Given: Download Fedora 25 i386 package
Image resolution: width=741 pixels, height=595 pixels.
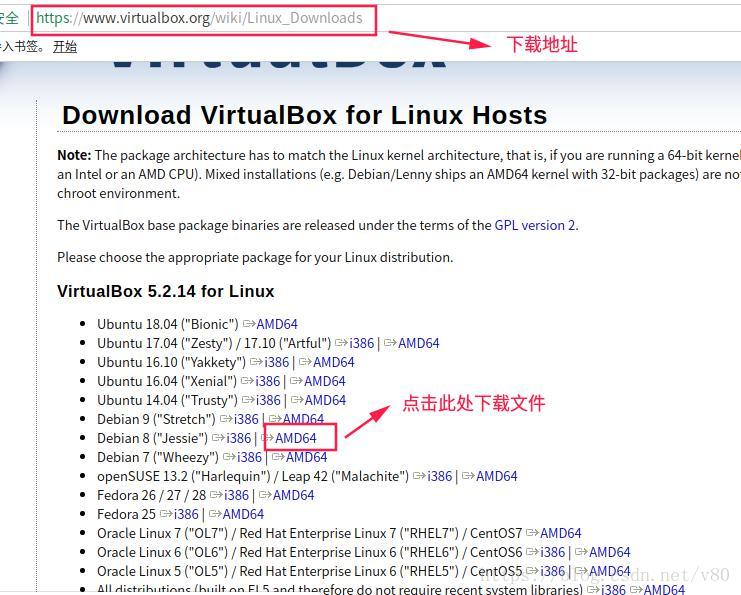Looking at the screenshot, I should 186,514.
